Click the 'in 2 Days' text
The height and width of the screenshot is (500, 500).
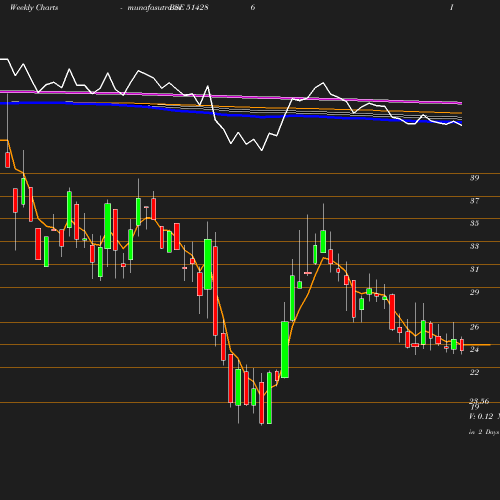coord(484,432)
